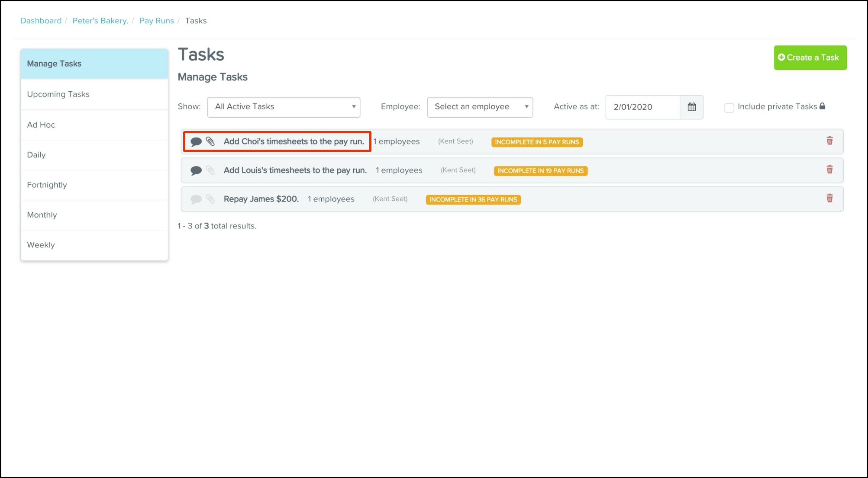The width and height of the screenshot is (868, 478).
Task: Click Incomplete in 19 pay runs badge
Action: click(540, 171)
